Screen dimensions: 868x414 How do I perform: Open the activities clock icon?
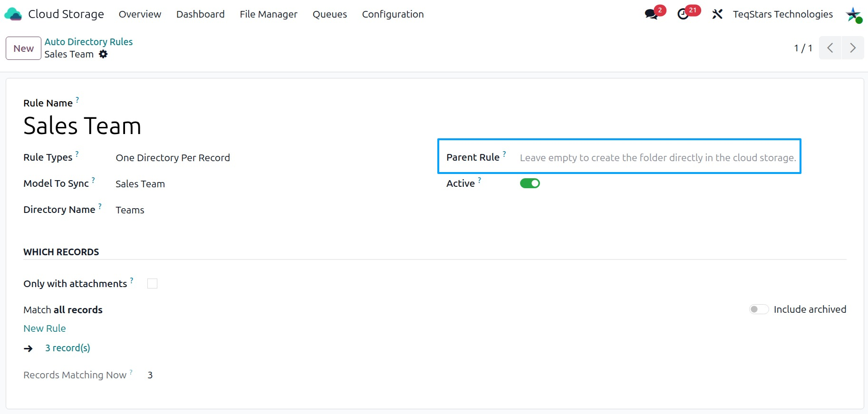point(683,14)
